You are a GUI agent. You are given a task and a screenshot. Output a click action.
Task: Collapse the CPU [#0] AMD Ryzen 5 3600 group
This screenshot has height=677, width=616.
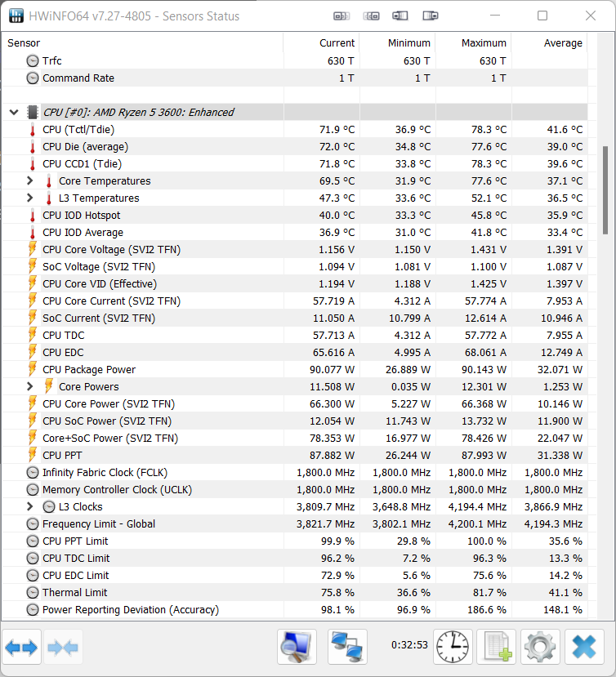pyautogui.click(x=14, y=112)
